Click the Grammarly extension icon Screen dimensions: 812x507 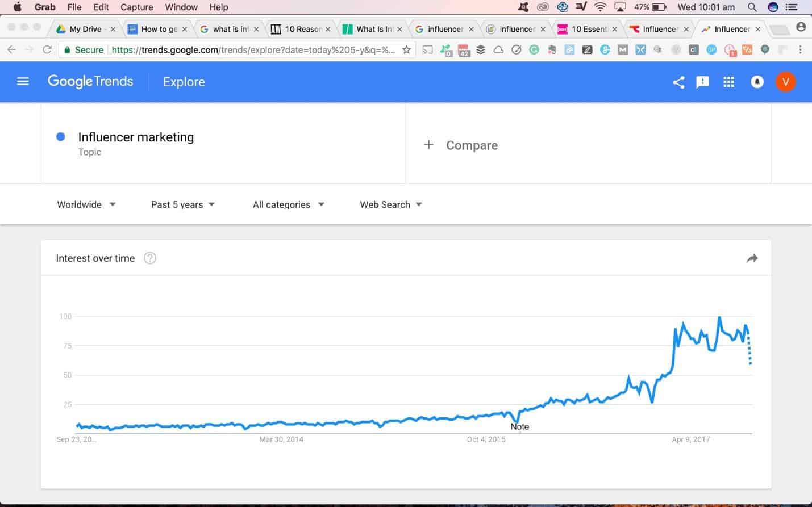[x=534, y=50]
